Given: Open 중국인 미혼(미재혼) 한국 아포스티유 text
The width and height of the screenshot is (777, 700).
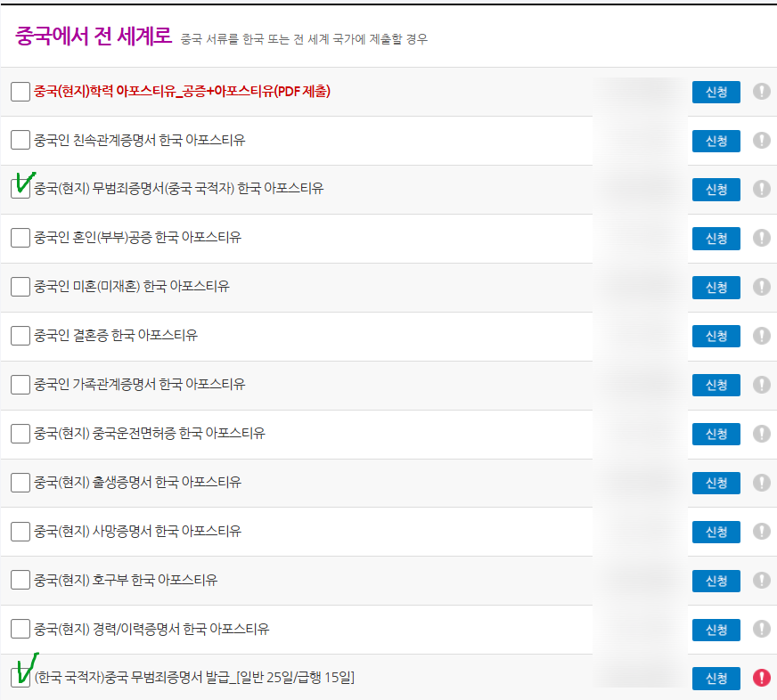Looking at the screenshot, I should click(131, 287).
